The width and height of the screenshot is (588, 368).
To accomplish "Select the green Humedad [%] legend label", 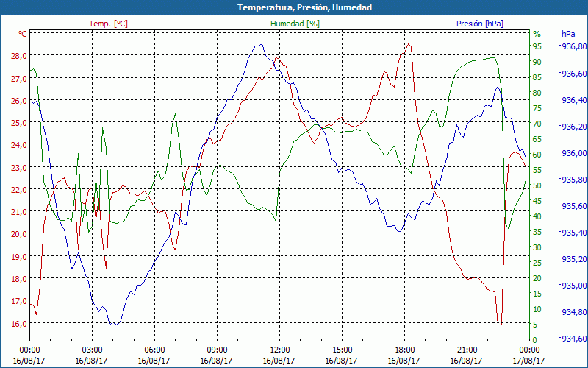I will (295, 24).
